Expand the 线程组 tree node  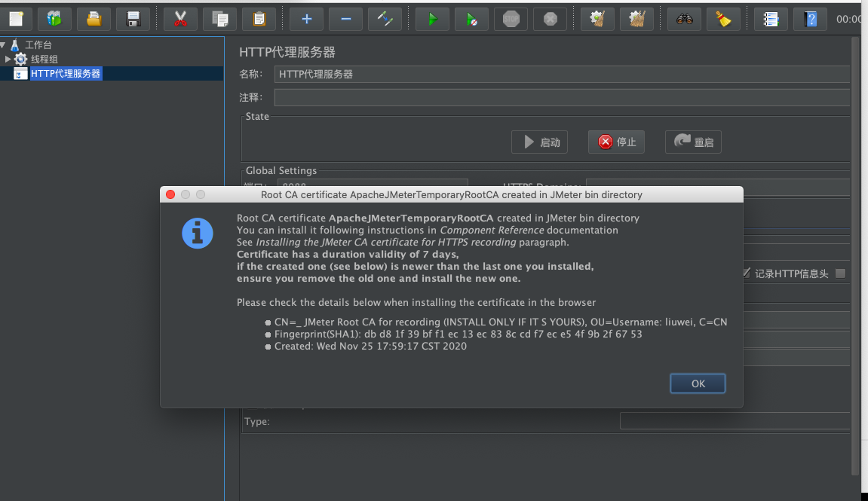[8, 59]
